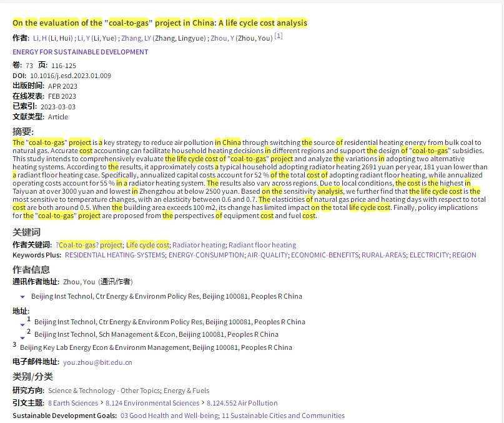Email you.zhou@bit.edu.cn address link
Viewport: 504px width, 423px height.
97,362
